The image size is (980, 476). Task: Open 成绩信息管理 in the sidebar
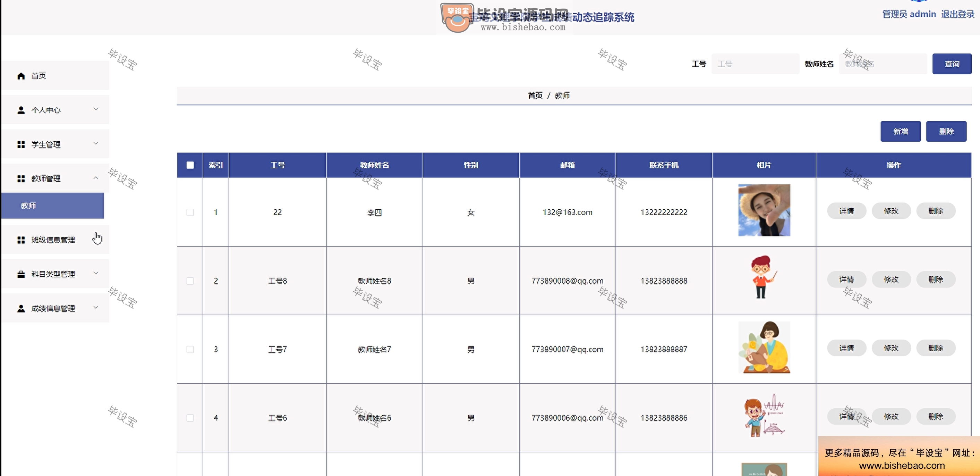[55, 308]
